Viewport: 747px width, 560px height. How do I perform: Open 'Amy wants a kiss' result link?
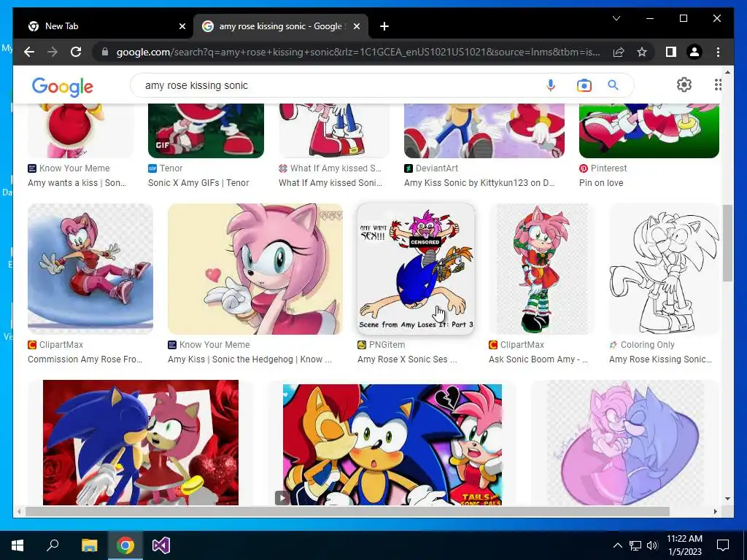point(77,183)
